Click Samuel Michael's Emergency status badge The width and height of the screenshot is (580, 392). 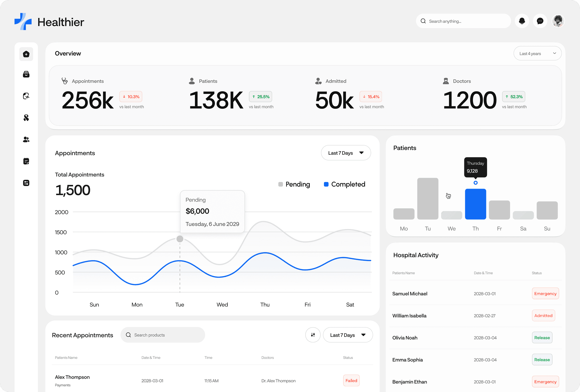[x=545, y=294]
